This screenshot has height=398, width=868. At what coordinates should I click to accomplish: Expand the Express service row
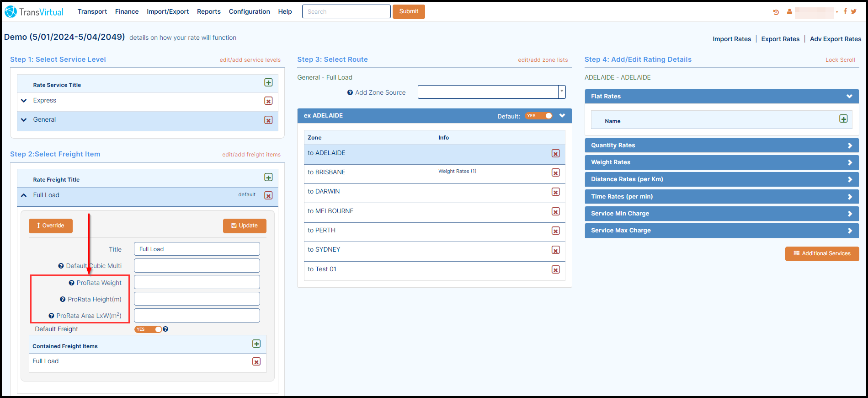24,101
